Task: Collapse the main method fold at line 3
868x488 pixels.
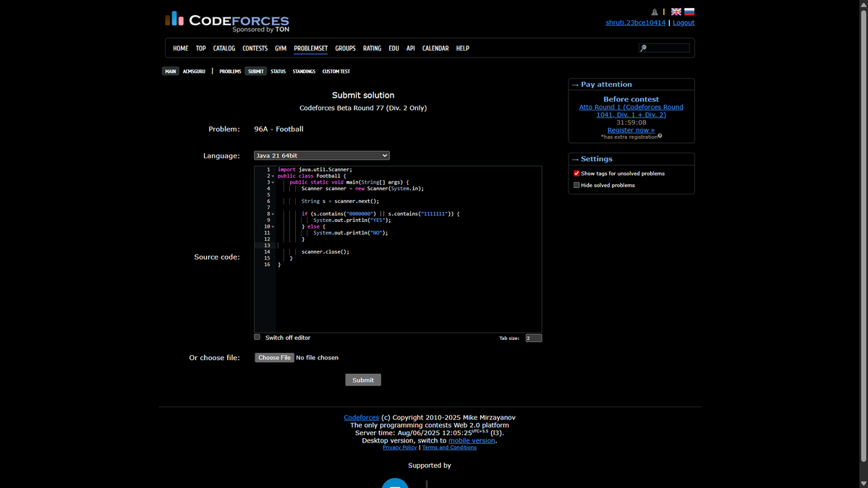Action: tap(272, 182)
